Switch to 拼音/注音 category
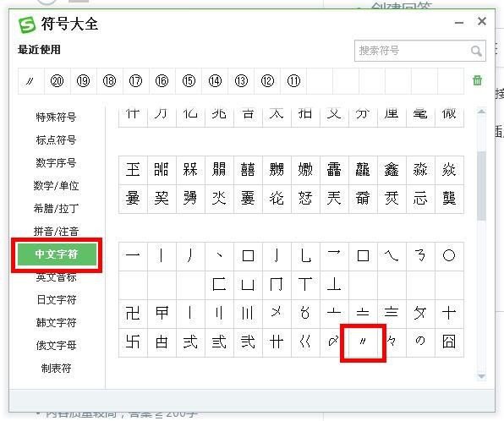 coord(56,231)
